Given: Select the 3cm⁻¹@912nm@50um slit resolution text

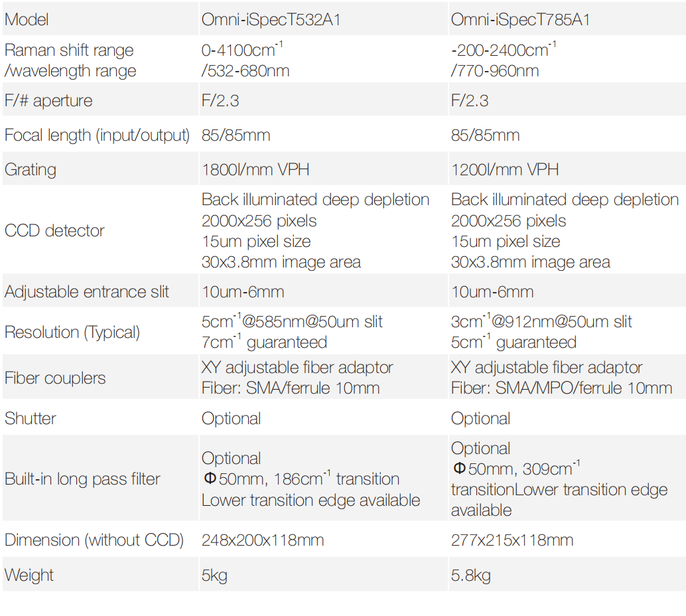Looking at the screenshot, I should (541, 322).
